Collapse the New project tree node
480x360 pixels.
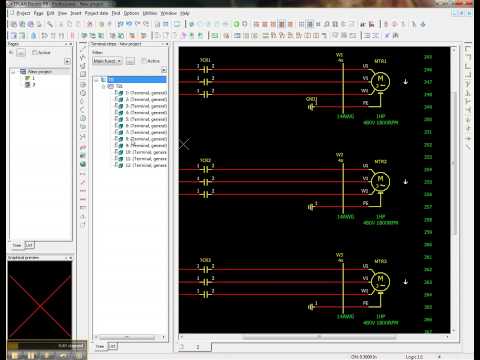pyautogui.click(x=13, y=71)
